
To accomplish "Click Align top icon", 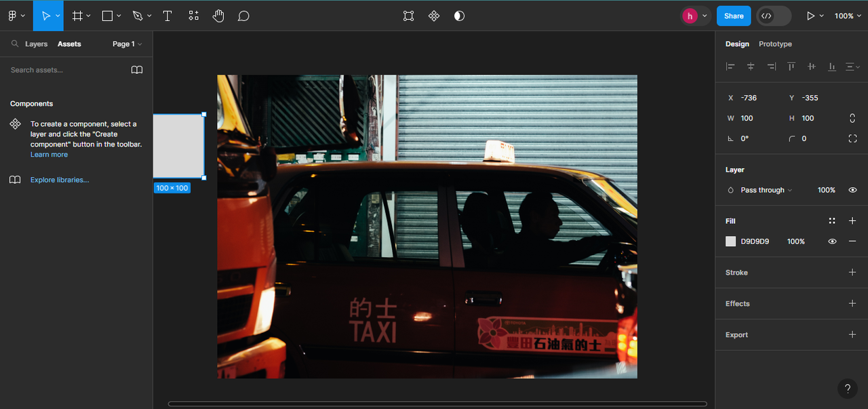I will [791, 66].
